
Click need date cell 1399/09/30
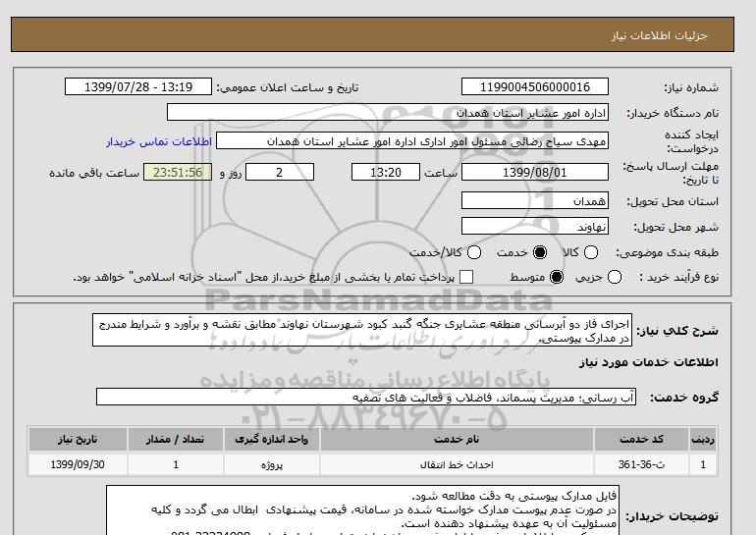[x=78, y=464]
